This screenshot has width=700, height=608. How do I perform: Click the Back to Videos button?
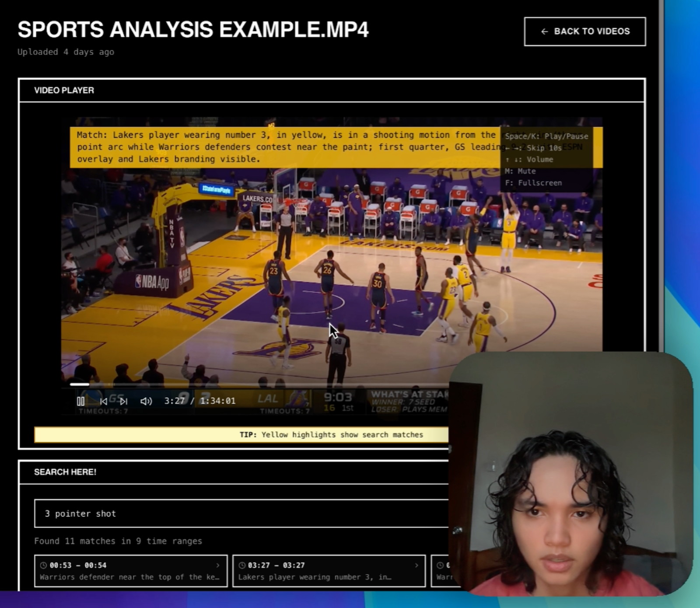click(x=584, y=31)
